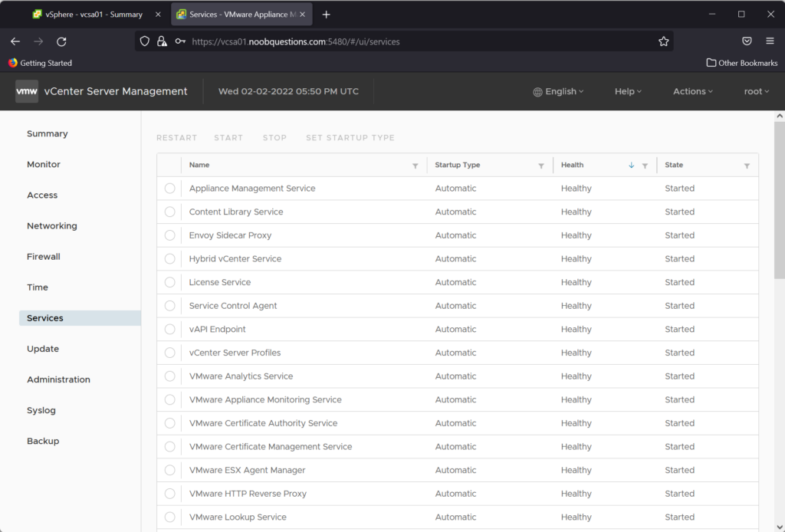Open the Administration section
Image resolution: width=785 pixels, height=532 pixels.
coord(58,379)
